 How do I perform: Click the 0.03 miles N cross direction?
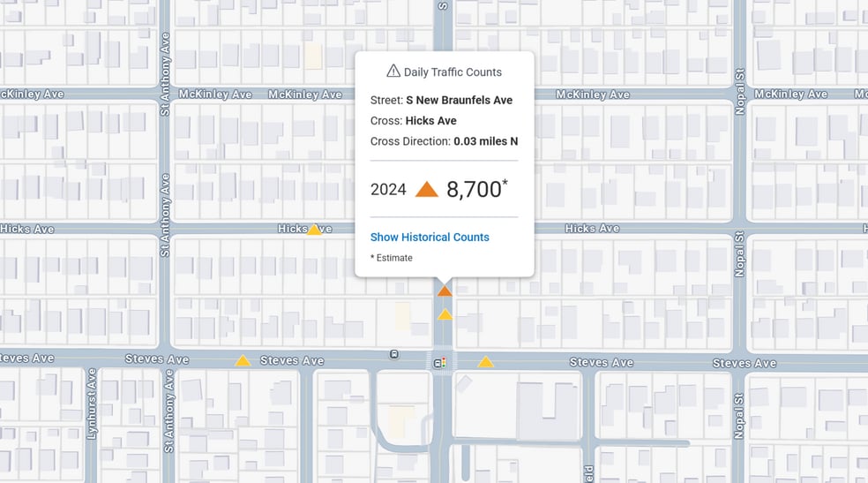point(485,141)
